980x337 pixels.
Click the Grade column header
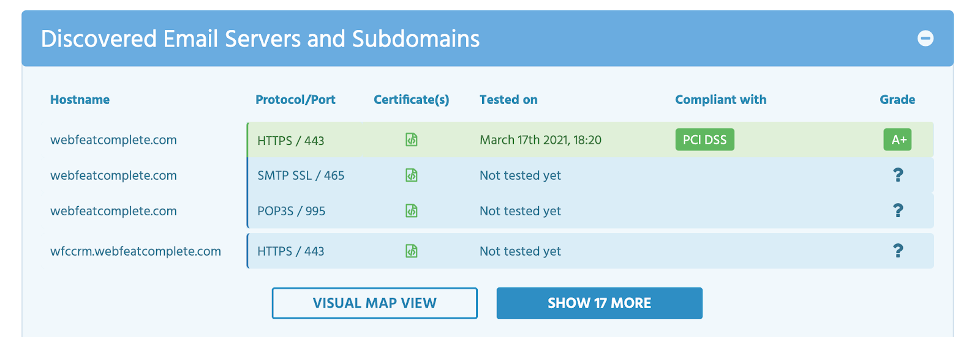point(897,100)
